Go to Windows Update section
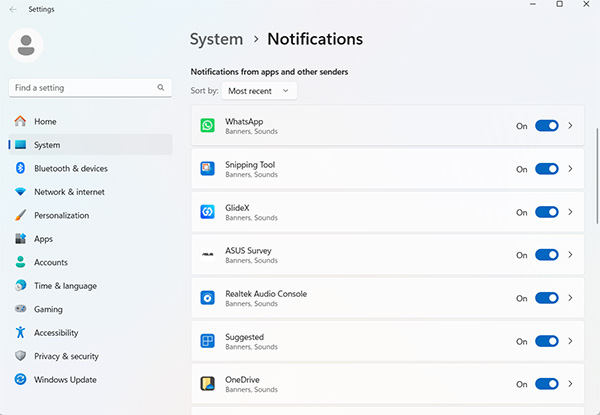600x415 pixels. tap(65, 380)
